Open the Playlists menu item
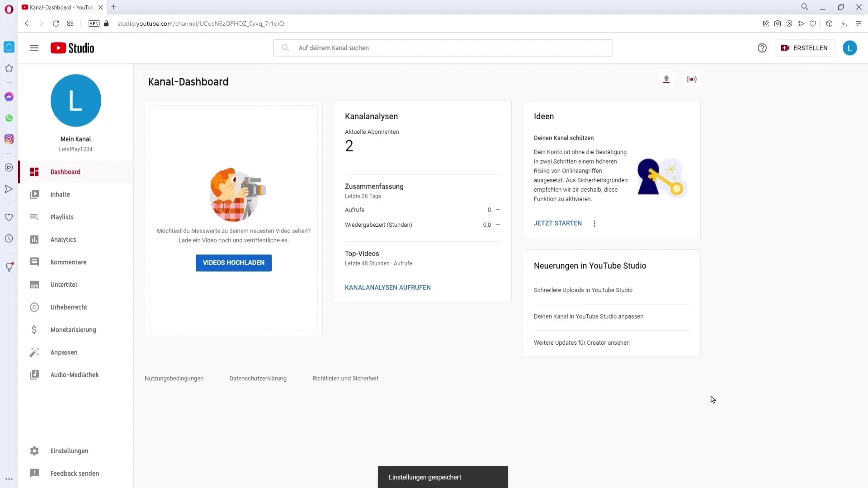Image resolution: width=868 pixels, height=488 pixels. [62, 216]
